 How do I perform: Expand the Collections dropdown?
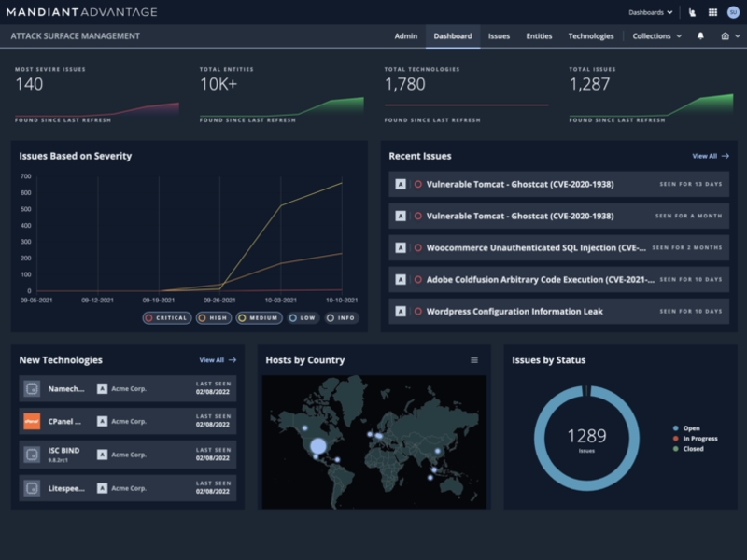657,36
